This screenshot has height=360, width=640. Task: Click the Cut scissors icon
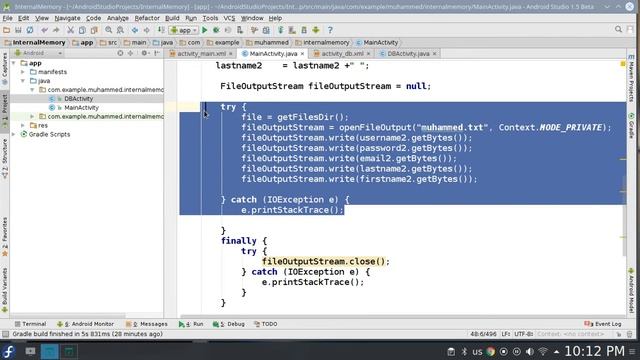click(x=70, y=30)
